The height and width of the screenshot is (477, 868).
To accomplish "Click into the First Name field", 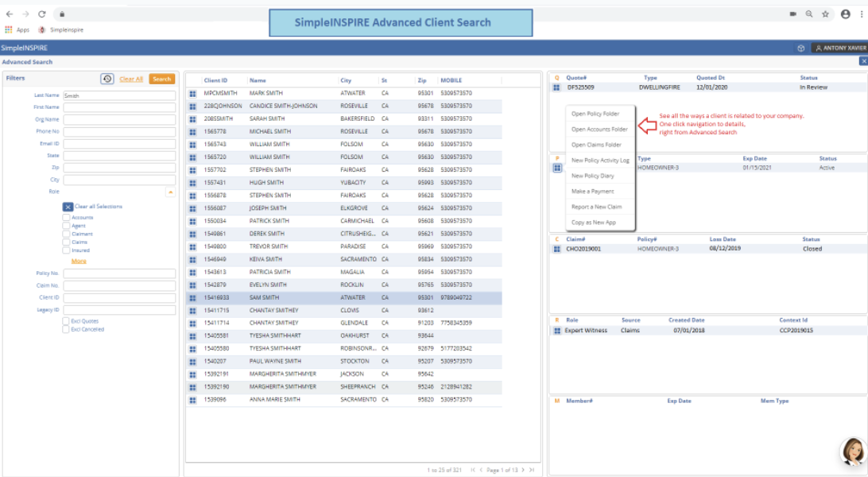I will tap(119, 107).
